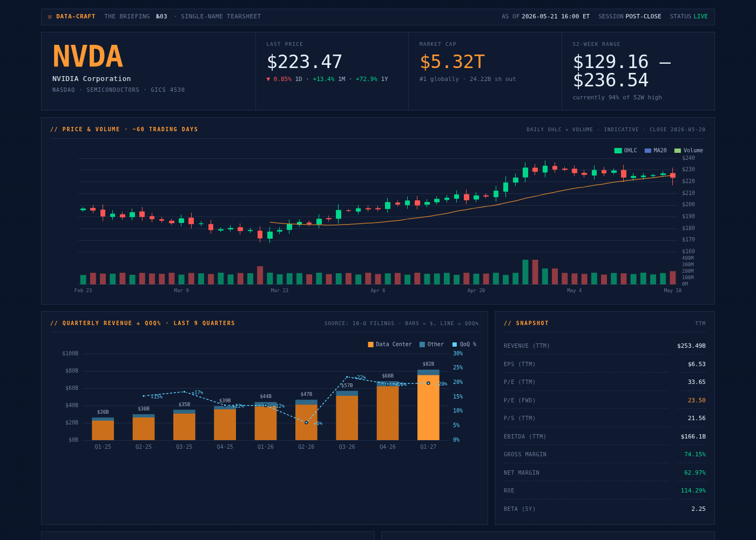Click the +17% QoQ data point label
756x540 pixels.
point(197,393)
